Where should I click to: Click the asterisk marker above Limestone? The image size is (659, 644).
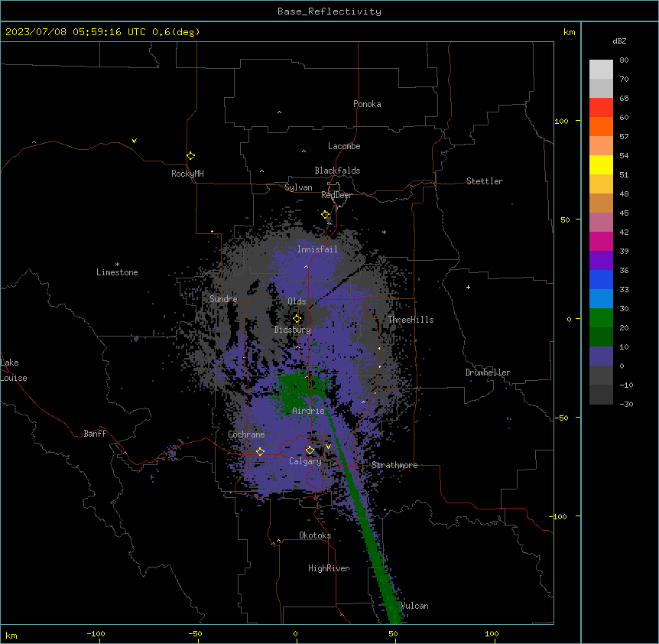point(117,265)
